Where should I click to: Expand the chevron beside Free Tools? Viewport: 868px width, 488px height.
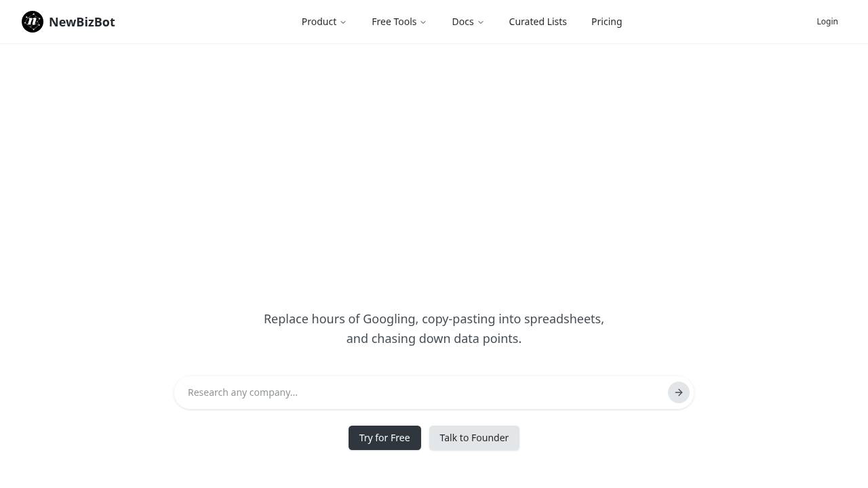tap(423, 22)
